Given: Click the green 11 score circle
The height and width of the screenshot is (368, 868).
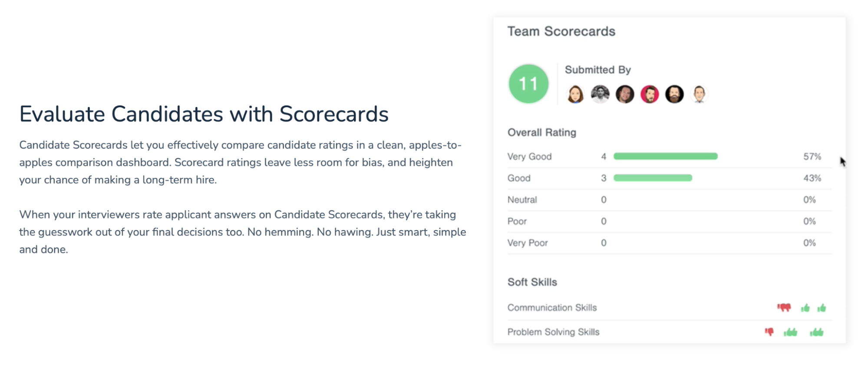Looking at the screenshot, I should pos(528,84).
